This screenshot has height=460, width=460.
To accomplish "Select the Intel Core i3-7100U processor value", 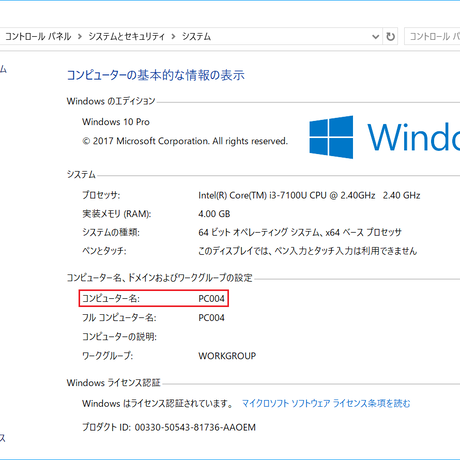I will coord(309,195).
